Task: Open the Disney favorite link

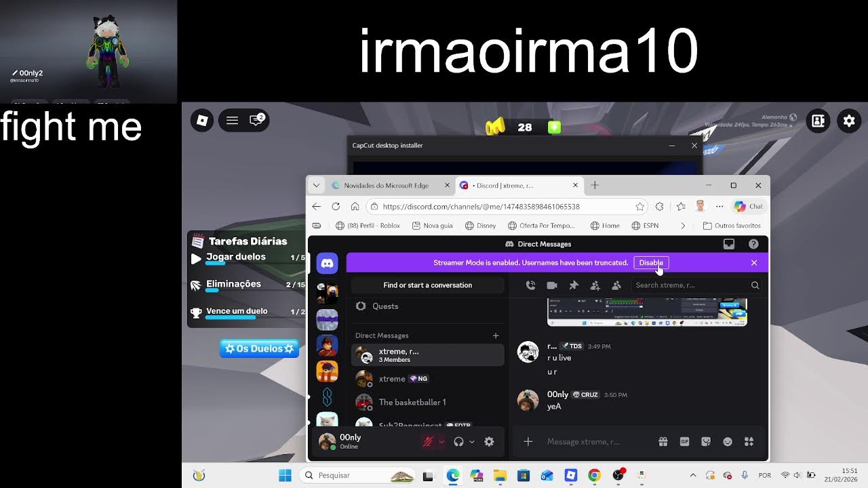Action: point(482,226)
